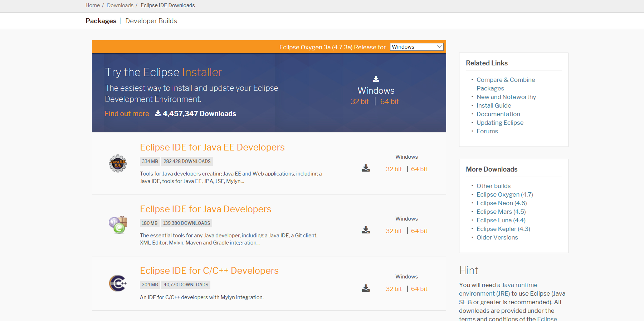Open Eclipse Mars (4.5) link
The width and height of the screenshot is (644, 321).
coord(501,212)
